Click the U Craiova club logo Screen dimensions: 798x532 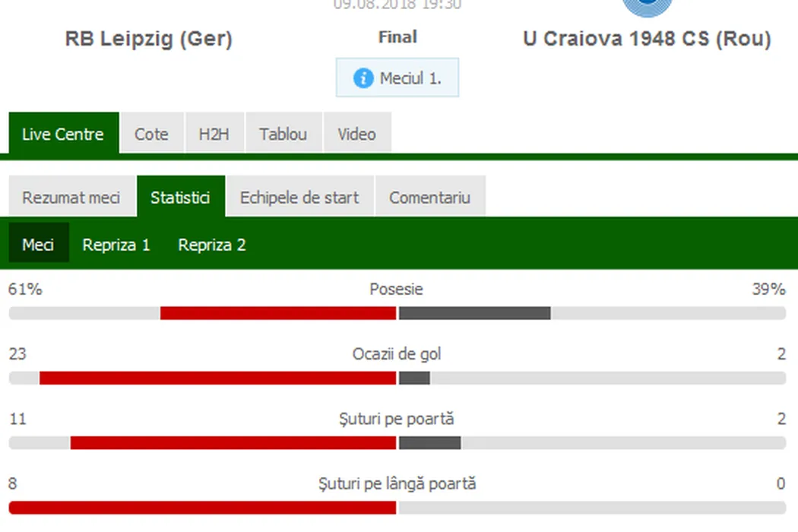pyautogui.click(x=647, y=6)
